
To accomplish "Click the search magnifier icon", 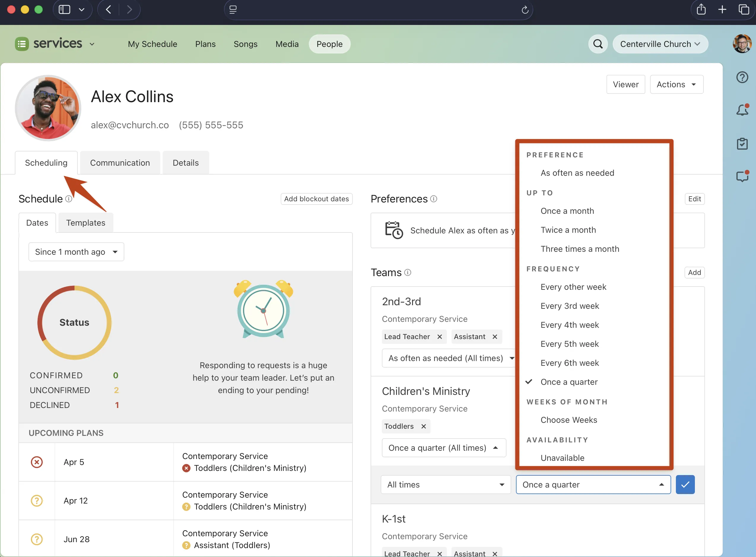I will [598, 44].
